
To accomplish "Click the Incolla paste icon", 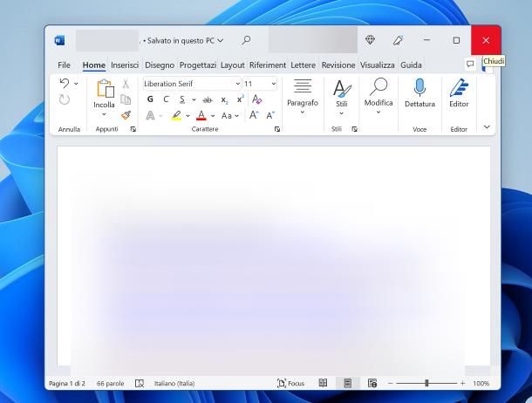I will coord(105,88).
